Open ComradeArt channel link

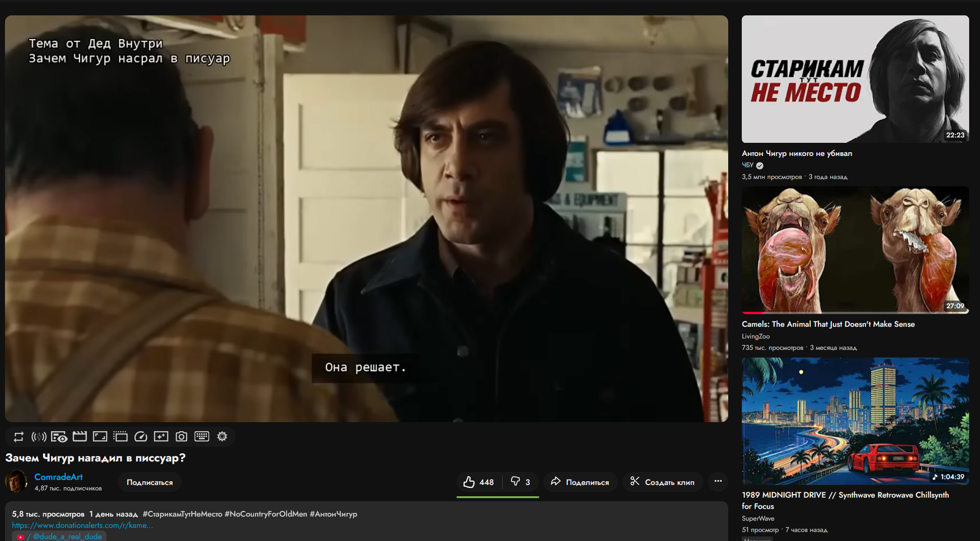[x=58, y=477]
